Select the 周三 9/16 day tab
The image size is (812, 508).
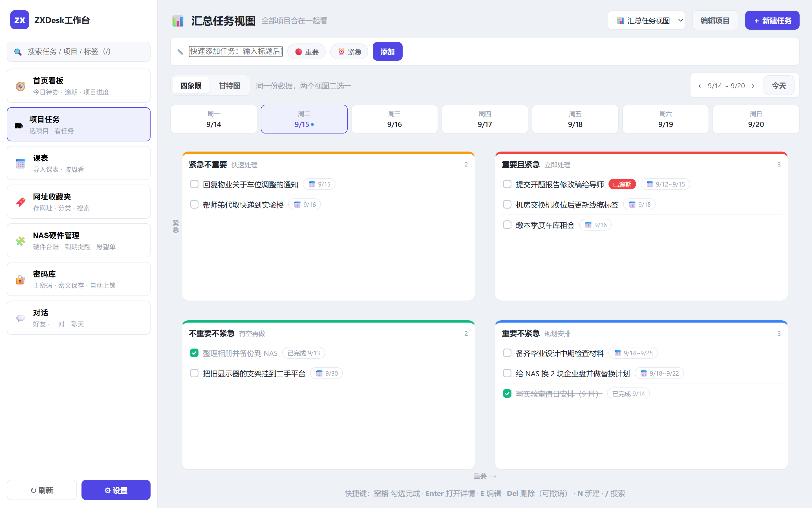tap(394, 119)
